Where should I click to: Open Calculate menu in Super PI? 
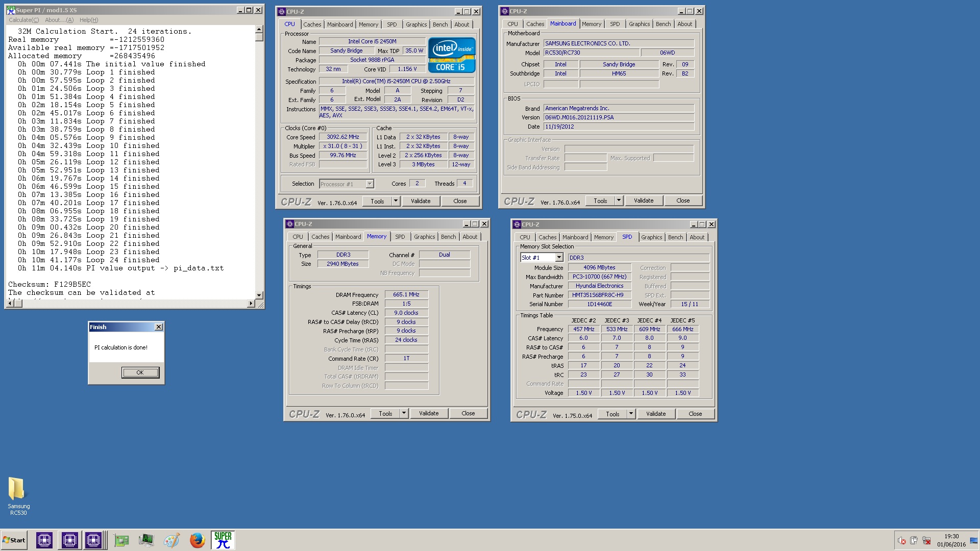[23, 20]
